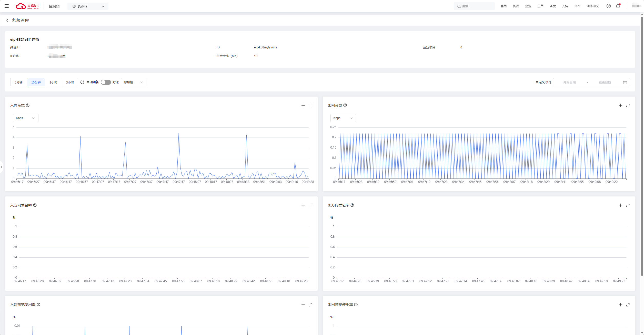644x335 pixels.
Task: Click calendar icon in custom time range
Action: 625,82
